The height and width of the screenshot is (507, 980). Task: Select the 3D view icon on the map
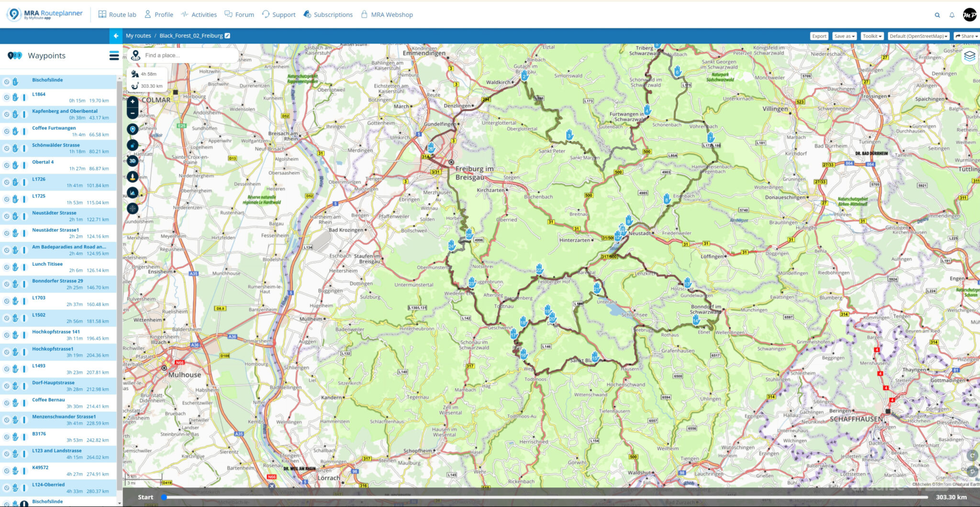[132, 161]
